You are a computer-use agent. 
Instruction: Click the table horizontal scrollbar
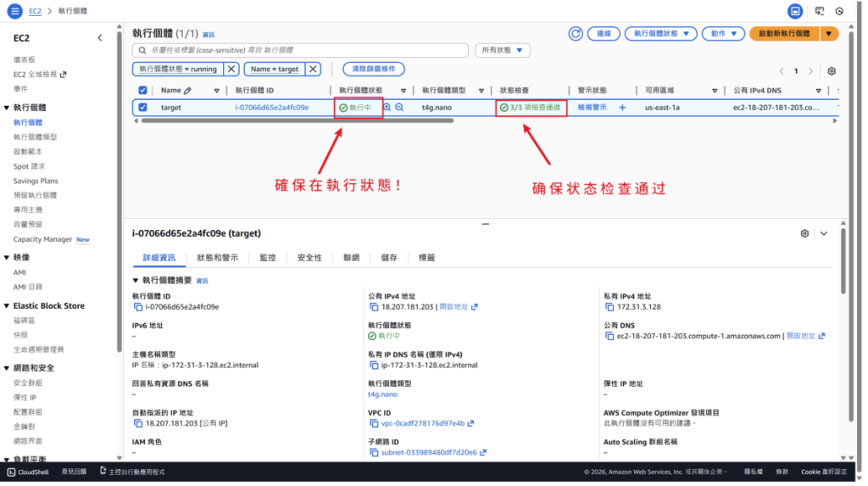pyautogui.click(x=299, y=120)
